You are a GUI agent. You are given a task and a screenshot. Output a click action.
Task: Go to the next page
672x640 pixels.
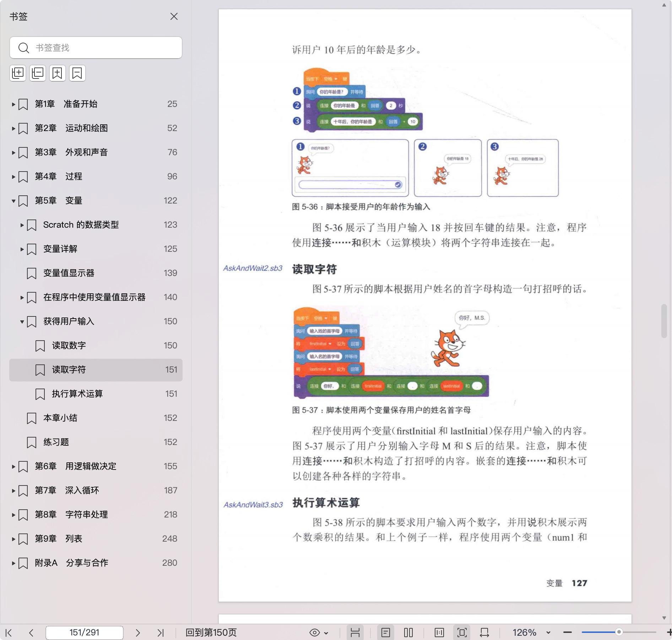[138, 633]
